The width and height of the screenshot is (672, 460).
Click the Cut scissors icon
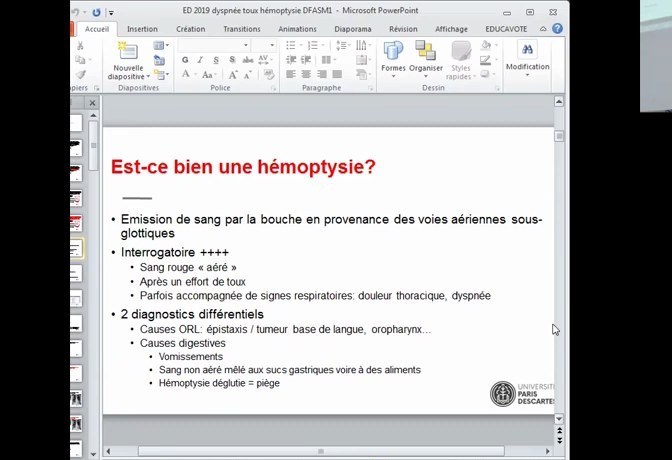click(x=80, y=45)
